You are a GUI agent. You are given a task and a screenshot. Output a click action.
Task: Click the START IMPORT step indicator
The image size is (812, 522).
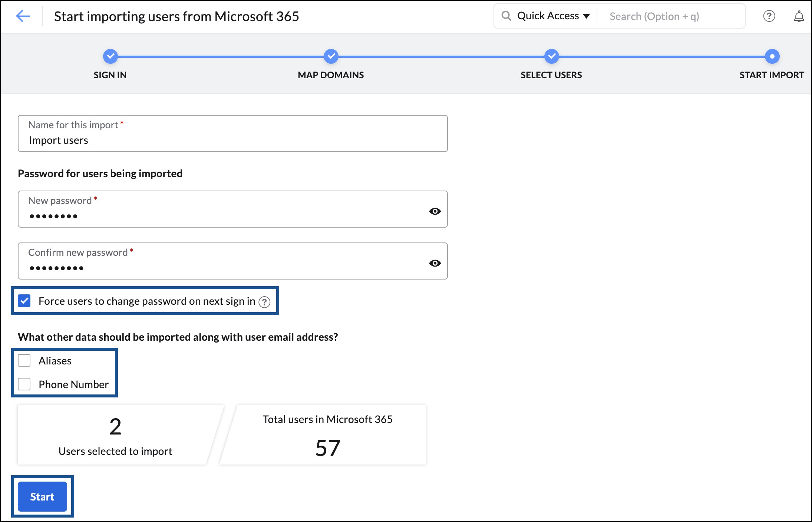770,56
